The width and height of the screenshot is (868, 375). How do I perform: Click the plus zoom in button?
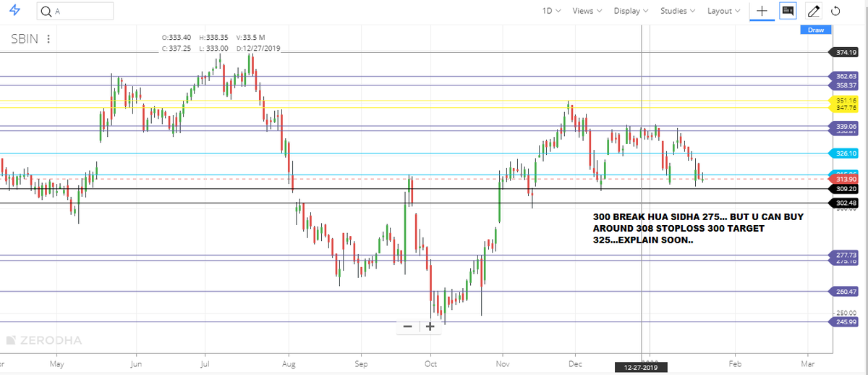430,326
